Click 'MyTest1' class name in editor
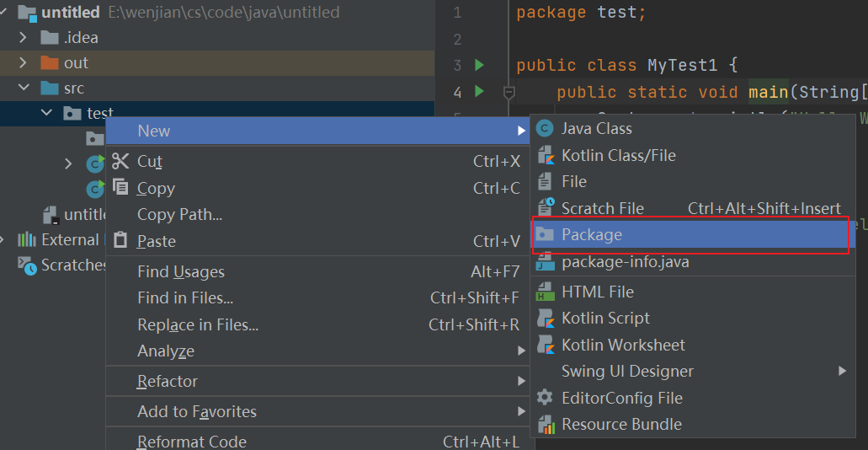This screenshot has height=450, width=868. (x=683, y=66)
